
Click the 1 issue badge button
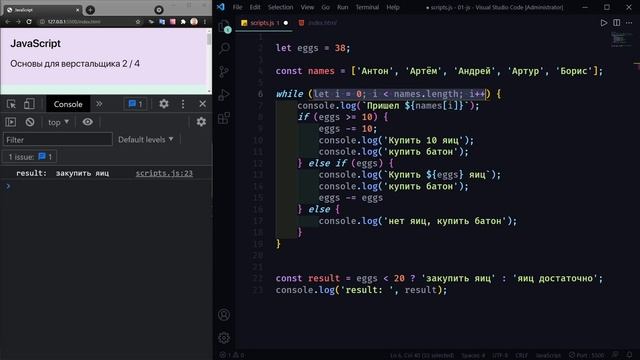(30, 157)
